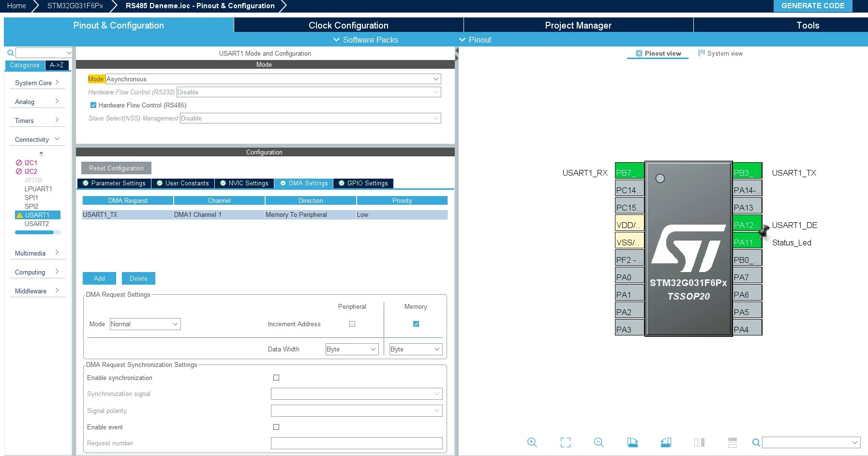Check the Enable synchronization box
Screen dimensions: 868x456
click(276, 378)
